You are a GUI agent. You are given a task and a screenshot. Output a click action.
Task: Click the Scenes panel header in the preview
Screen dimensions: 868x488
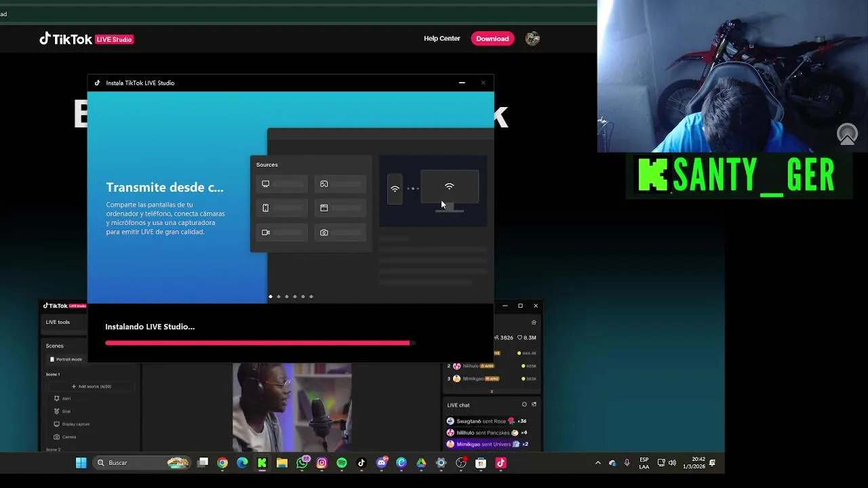click(55, 346)
